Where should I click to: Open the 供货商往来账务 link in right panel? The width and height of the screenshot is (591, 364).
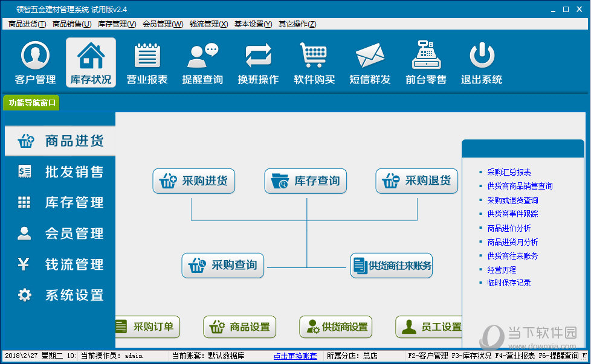click(512, 256)
